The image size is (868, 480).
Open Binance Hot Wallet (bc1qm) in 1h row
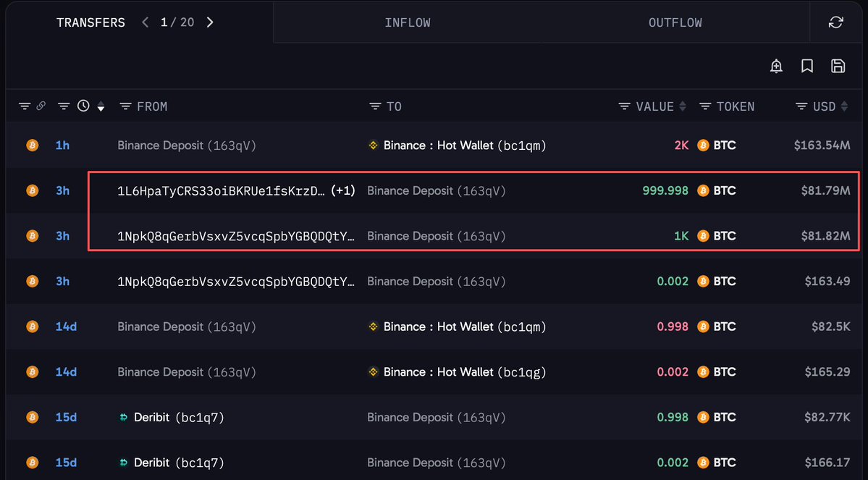pos(465,146)
